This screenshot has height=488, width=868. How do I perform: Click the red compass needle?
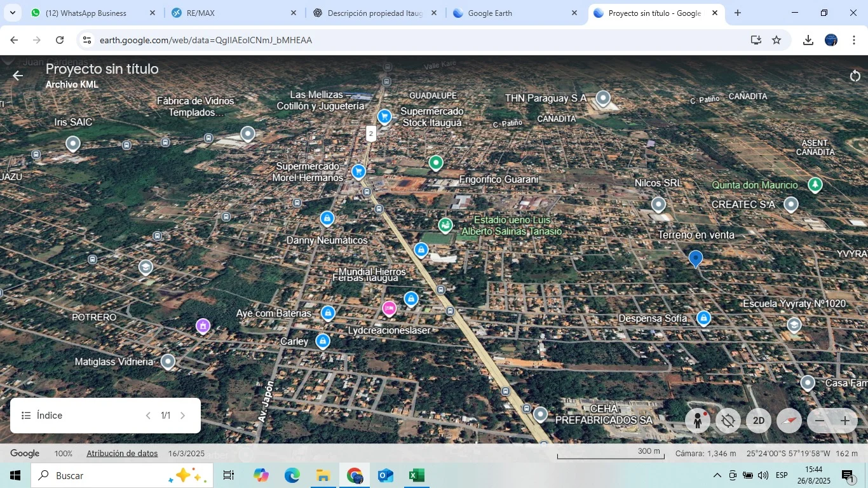pos(789,421)
